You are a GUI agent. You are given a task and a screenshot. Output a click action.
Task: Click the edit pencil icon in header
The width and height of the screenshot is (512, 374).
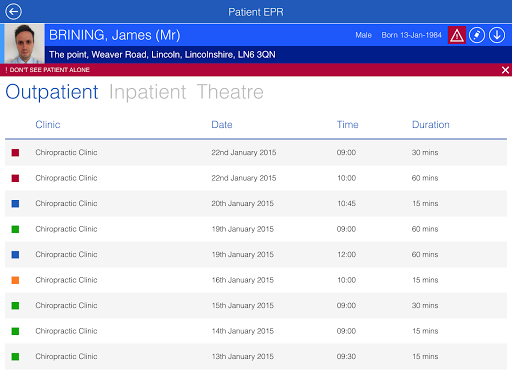(x=477, y=35)
